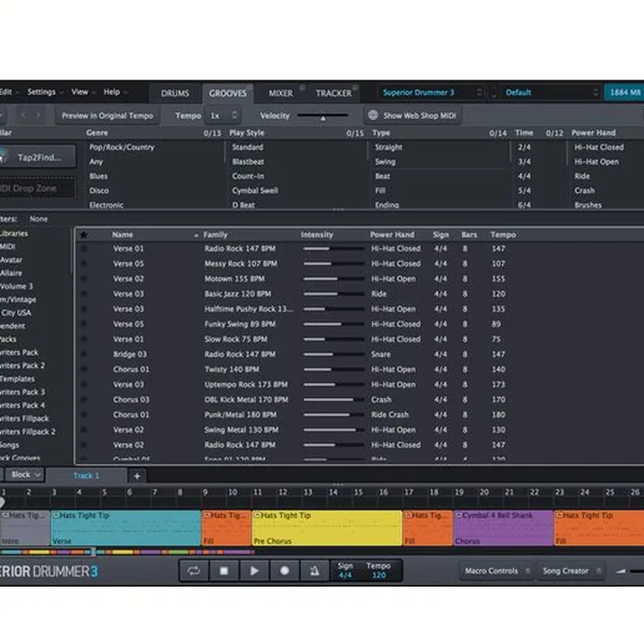Favorite the Slow Rock 75 BPM groove
This screenshot has height=644, width=644.
coord(83,339)
